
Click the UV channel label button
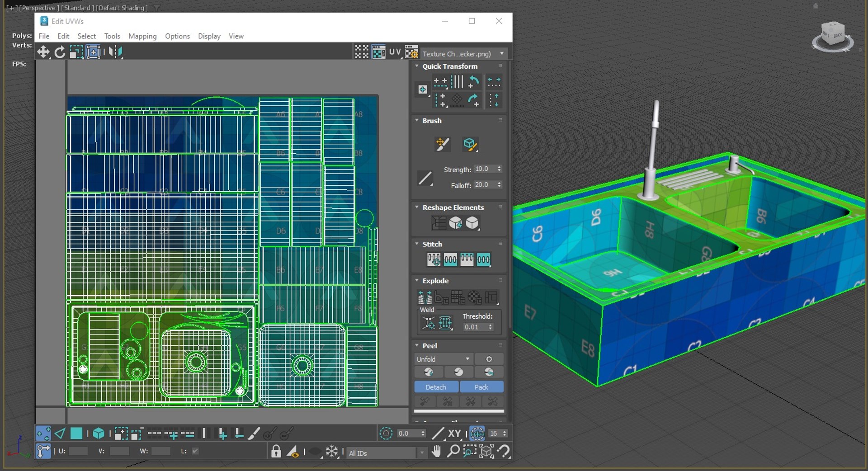tap(395, 52)
